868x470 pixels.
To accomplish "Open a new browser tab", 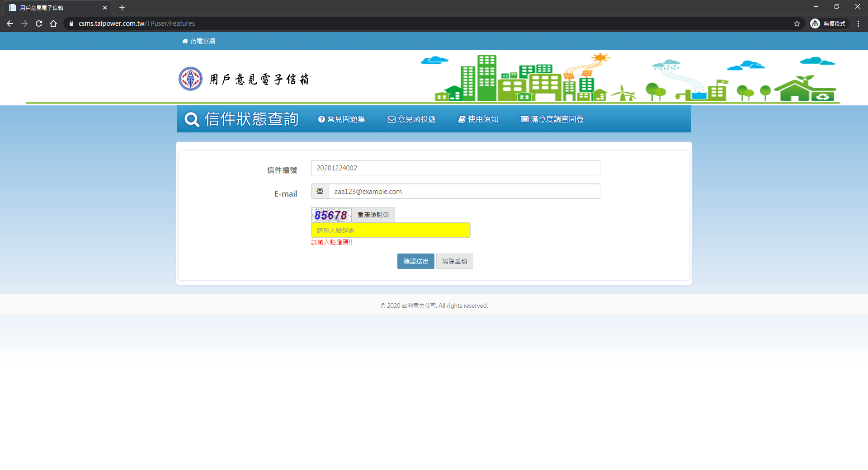I will (122, 8).
